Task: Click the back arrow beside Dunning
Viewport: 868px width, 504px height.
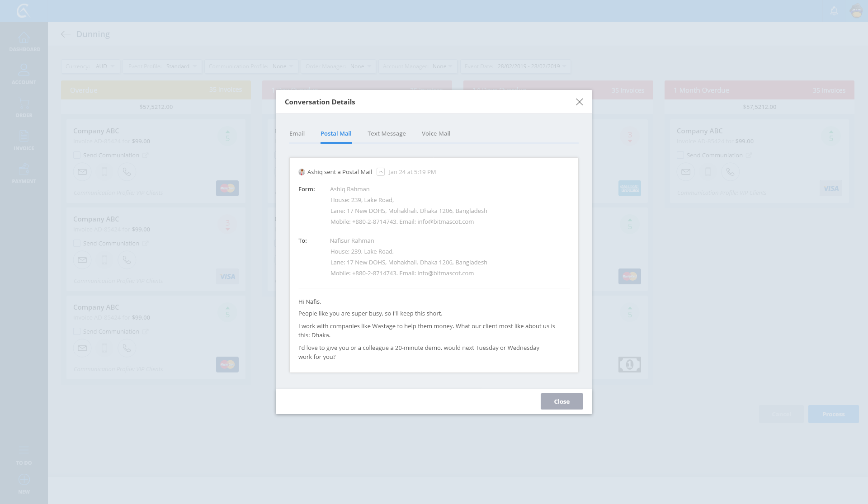Action: coord(66,34)
